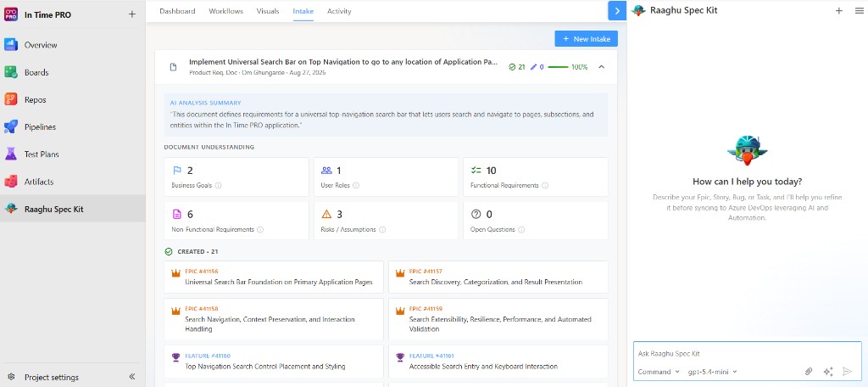Collapse the chat panel with blue arrow button

617,10
